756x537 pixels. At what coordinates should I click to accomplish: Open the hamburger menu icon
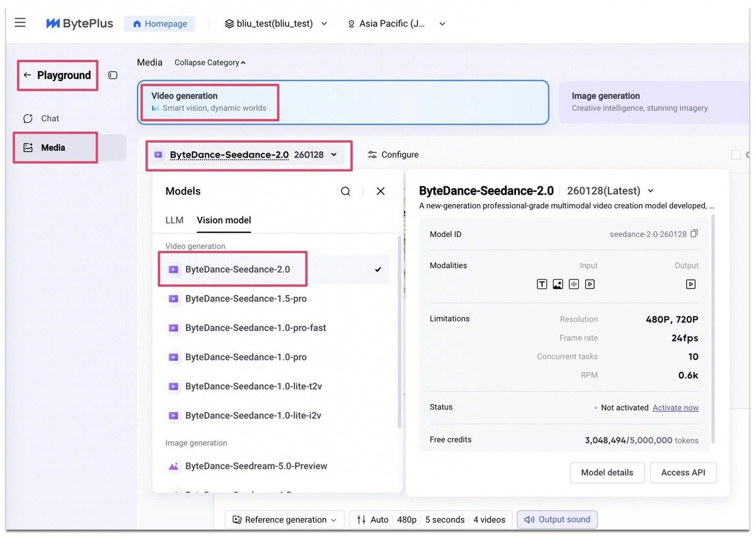[20, 23]
